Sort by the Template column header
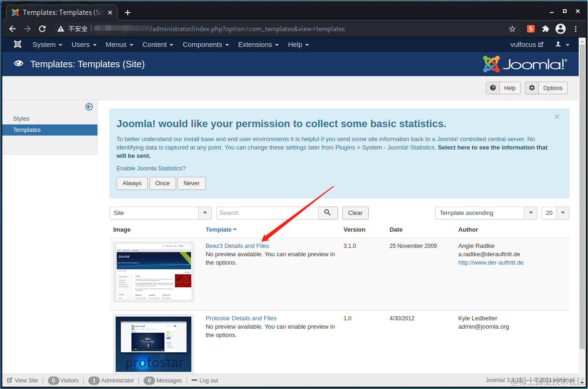The width and height of the screenshot is (588, 389). [221, 230]
